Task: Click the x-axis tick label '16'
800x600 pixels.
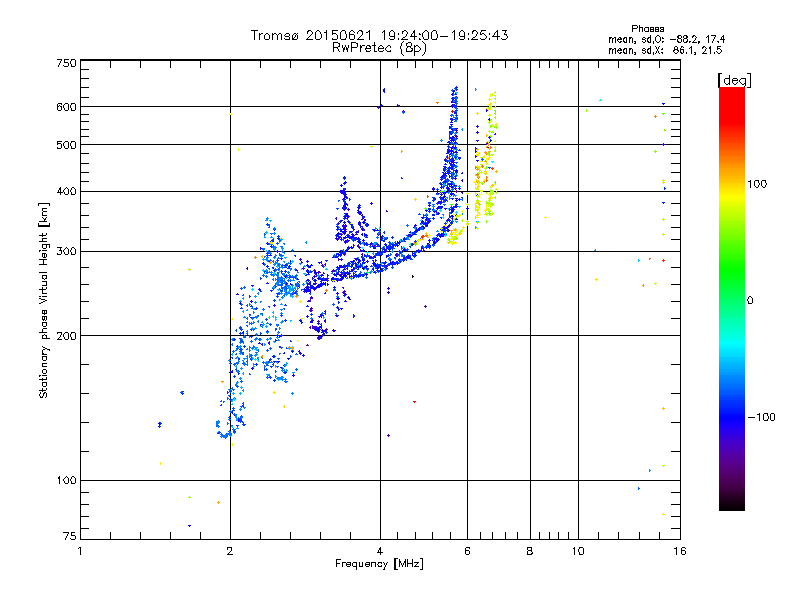Action: (x=680, y=551)
